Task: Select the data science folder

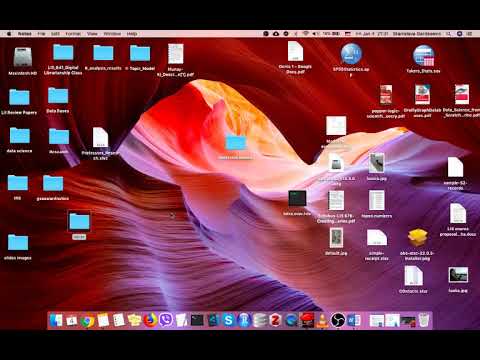Action: 20,136
